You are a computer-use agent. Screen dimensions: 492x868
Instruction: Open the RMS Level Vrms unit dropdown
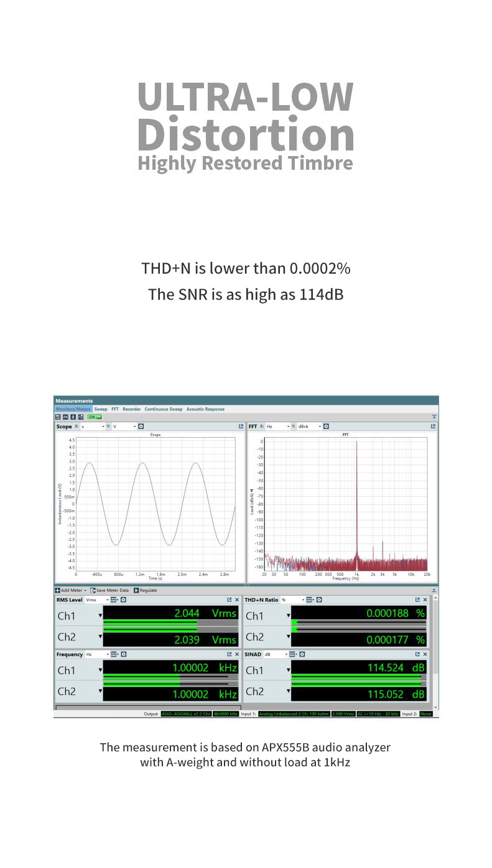tap(96, 600)
